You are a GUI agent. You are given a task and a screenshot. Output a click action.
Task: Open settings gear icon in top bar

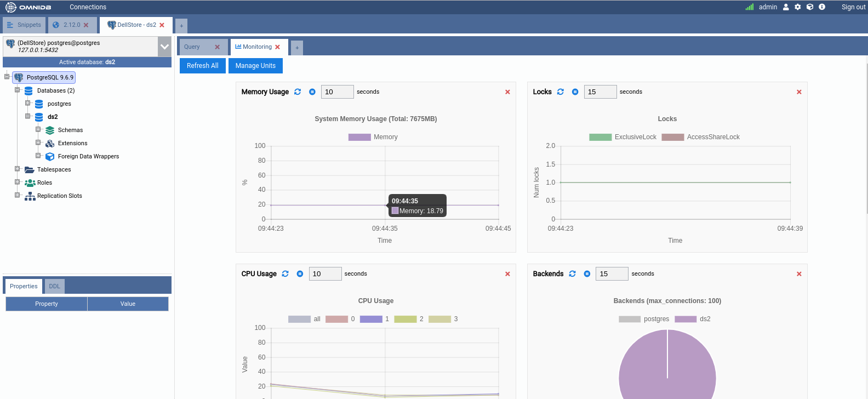click(798, 7)
